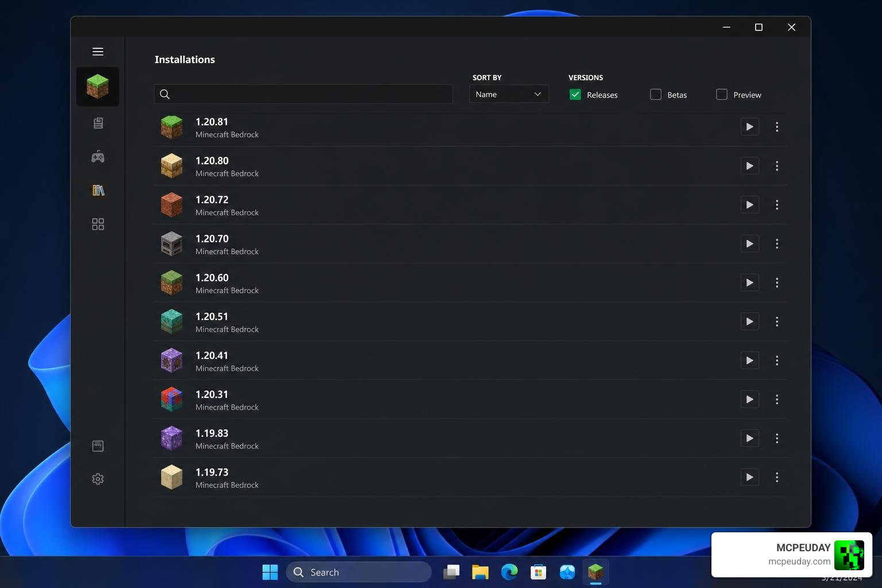Screen dimensions: 882x588
Task: Open the blue gem app on taskbar
Action: coord(567,572)
